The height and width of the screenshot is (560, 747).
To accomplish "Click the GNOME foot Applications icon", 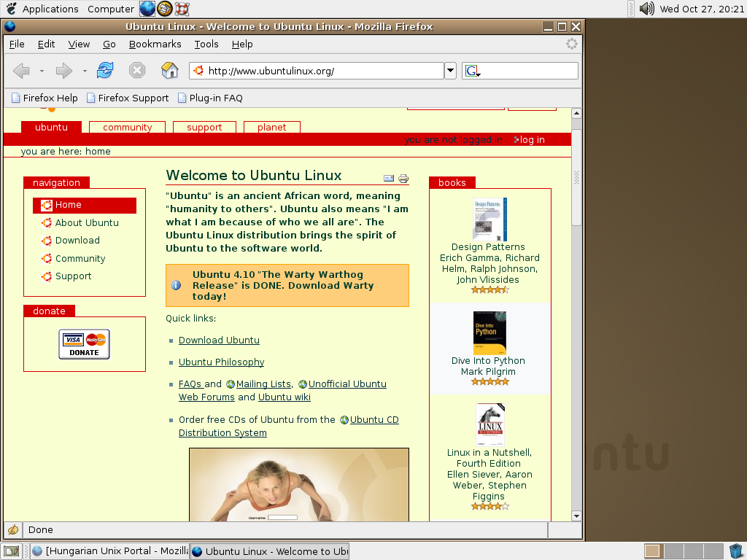I will pos(12,9).
